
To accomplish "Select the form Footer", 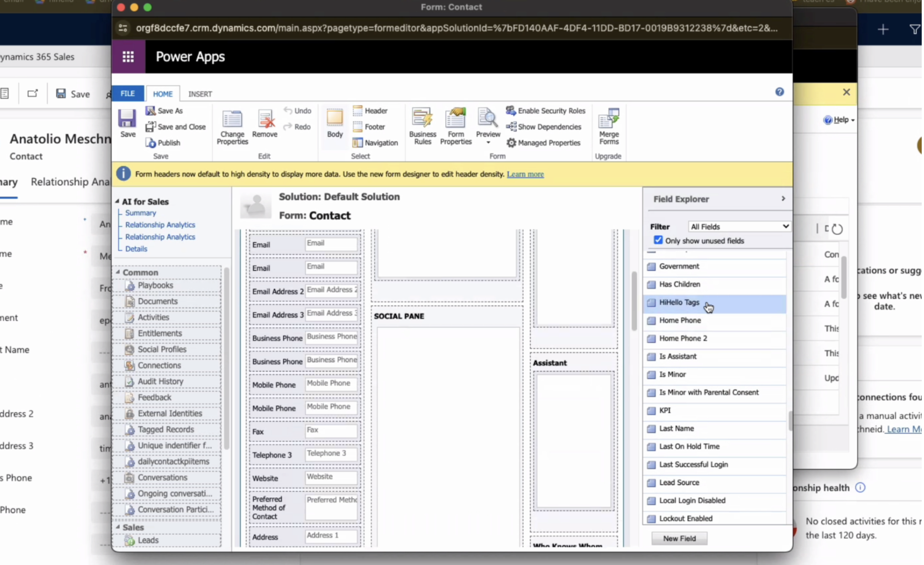I will tap(369, 127).
